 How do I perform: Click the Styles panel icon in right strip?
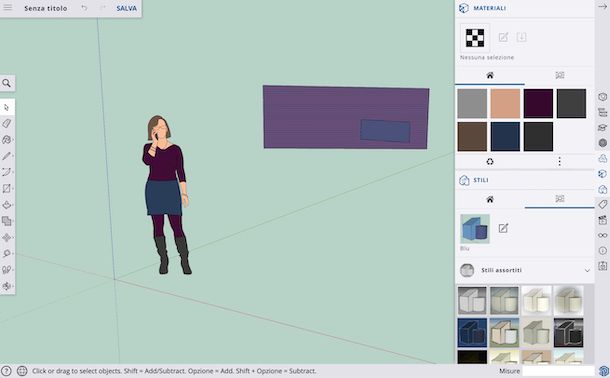[x=603, y=189]
